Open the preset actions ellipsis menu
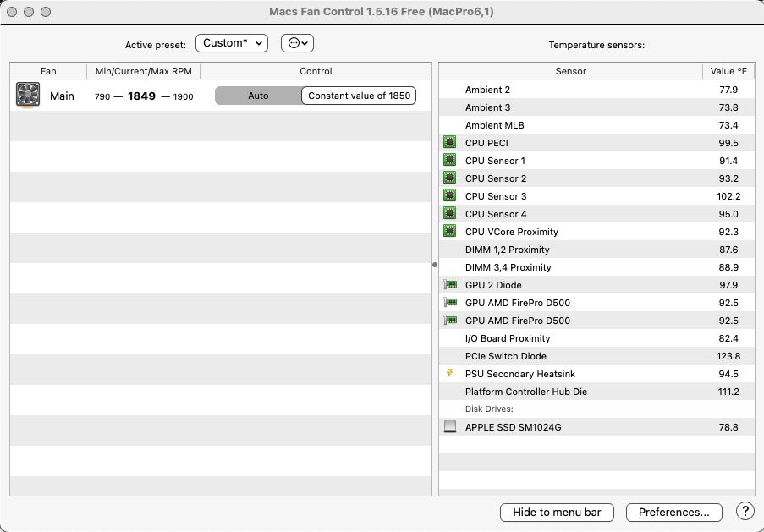 (x=297, y=43)
